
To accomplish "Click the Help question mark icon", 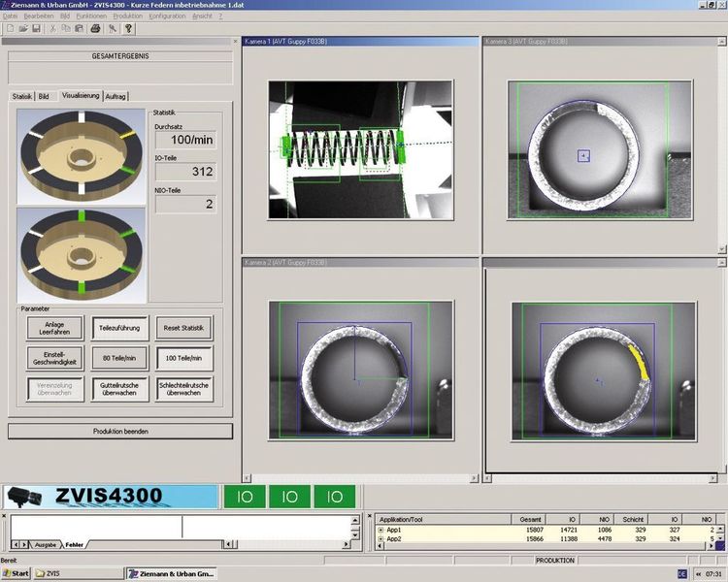I will point(128,28).
